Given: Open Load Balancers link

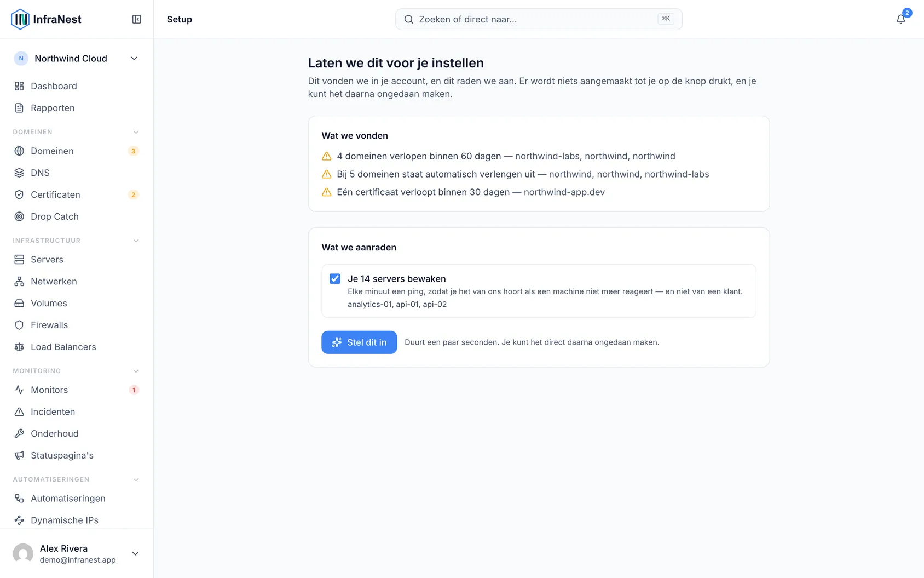Looking at the screenshot, I should click(77, 347).
